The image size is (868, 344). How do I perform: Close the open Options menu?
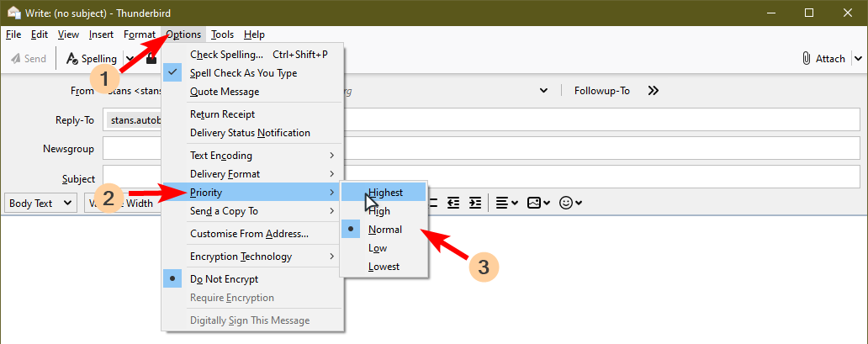tap(184, 34)
